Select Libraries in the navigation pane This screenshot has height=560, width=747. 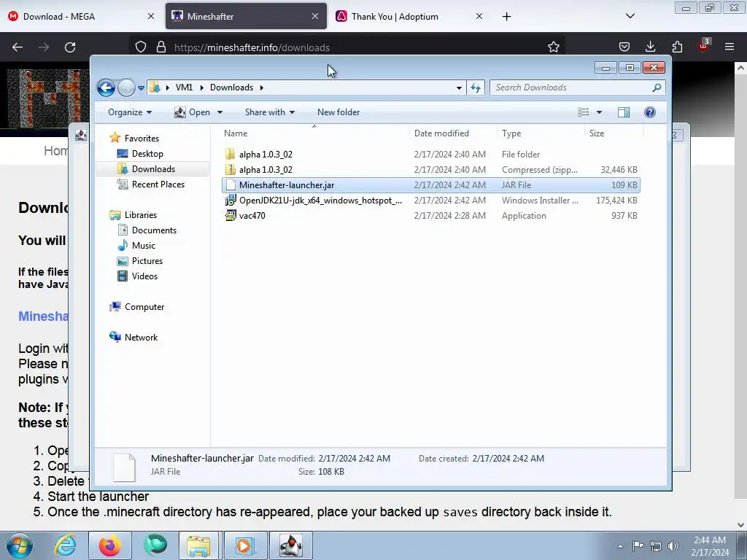pos(141,215)
